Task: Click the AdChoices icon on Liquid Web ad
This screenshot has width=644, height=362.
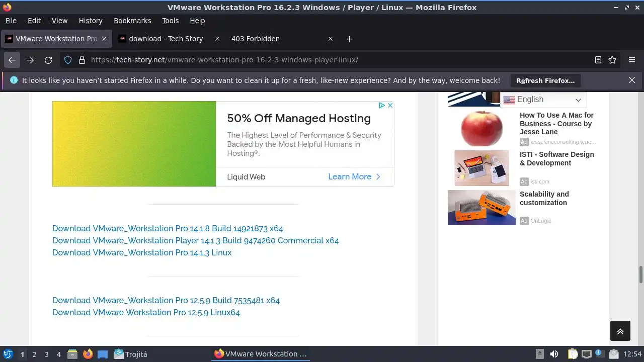Action: (x=382, y=105)
